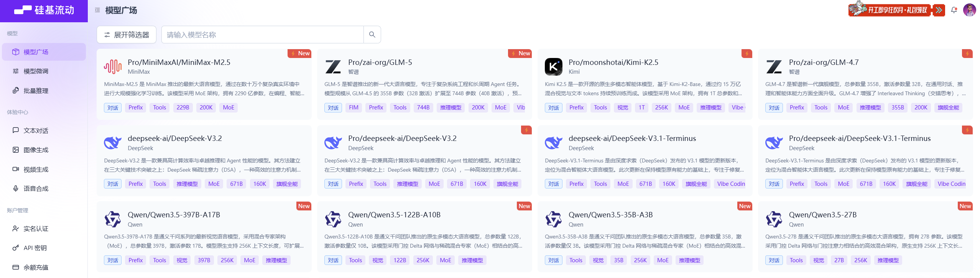Image resolution: width=980 pixels, height=278 pixels.
Task: Open Pro/zai-org/GLM-4.7 model title
Action: coord(824,62)
